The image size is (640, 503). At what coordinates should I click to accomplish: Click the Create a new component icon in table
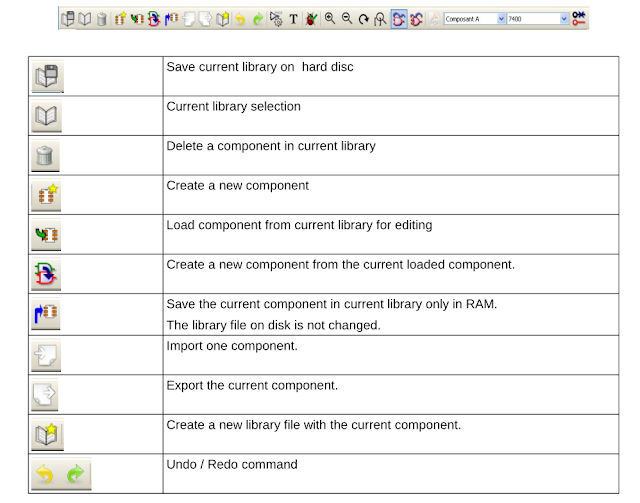pyautogui.click(x=47, y=195)
